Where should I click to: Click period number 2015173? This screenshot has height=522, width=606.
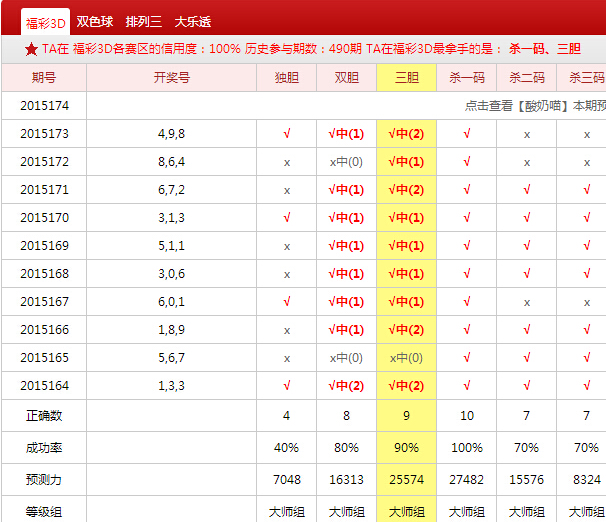[44, 134]
